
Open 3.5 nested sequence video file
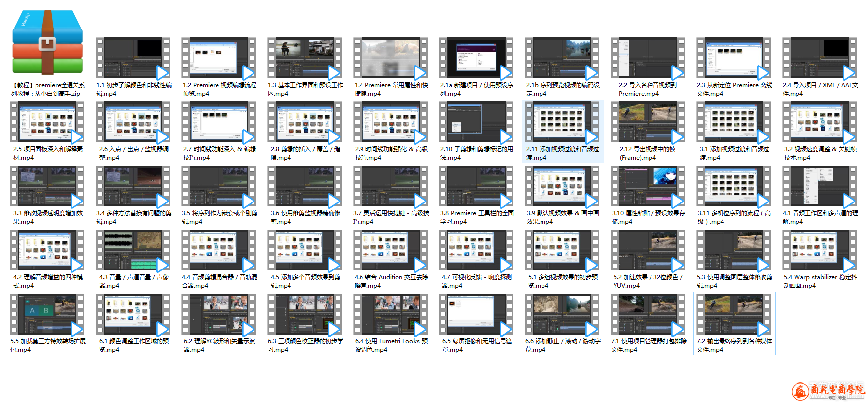(x=219, y=186)
